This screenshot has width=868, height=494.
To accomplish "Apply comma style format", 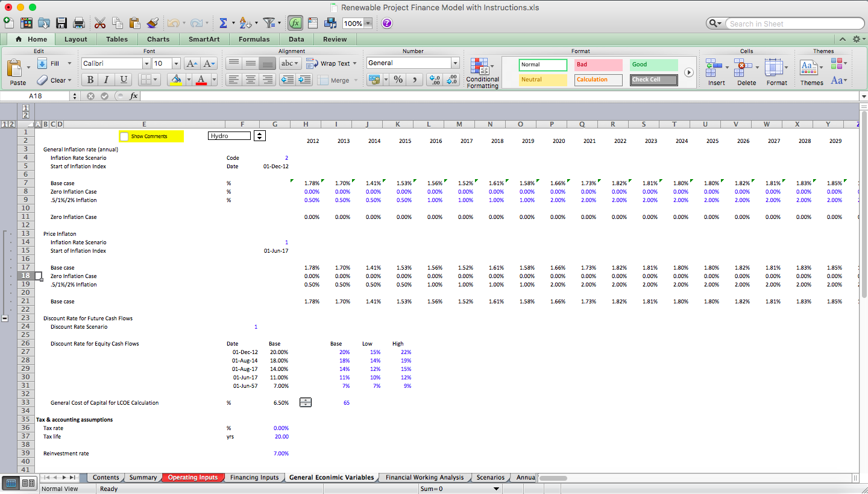I will coord(414,80).
